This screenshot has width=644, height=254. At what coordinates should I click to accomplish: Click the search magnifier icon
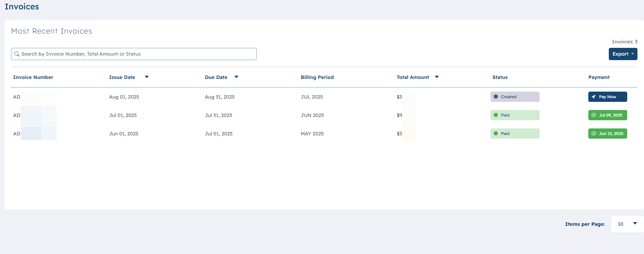pos(17,54)
